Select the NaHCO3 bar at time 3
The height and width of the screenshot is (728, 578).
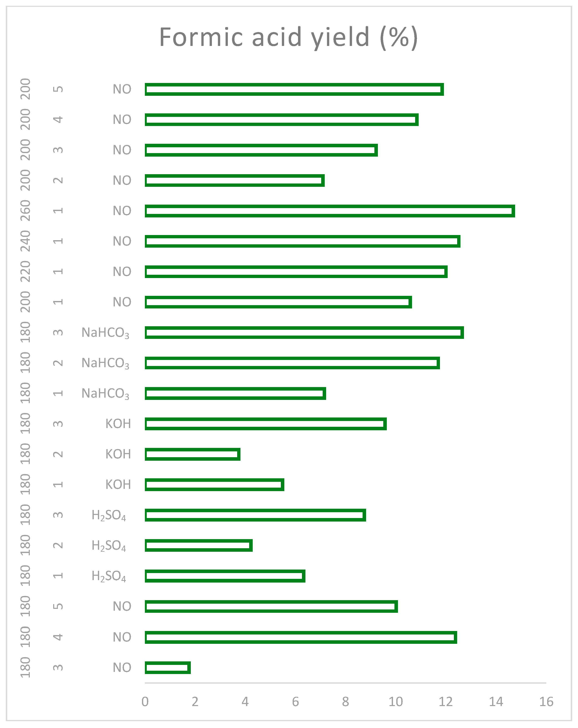[304, 333]
